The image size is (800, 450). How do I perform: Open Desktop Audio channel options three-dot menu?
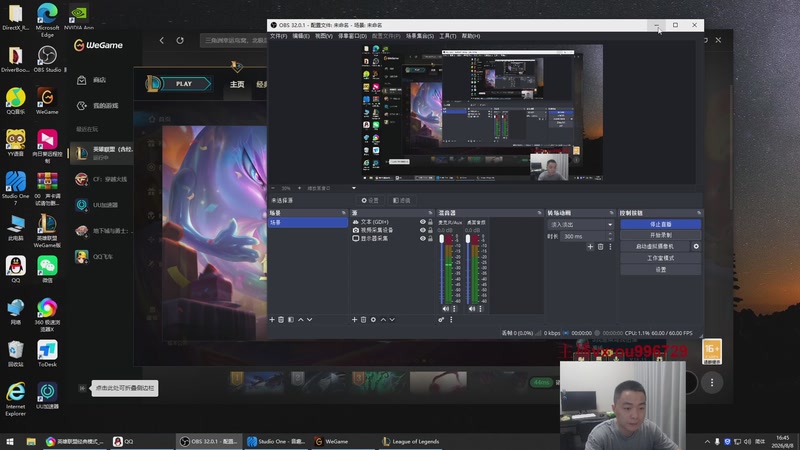click(481, 309)
